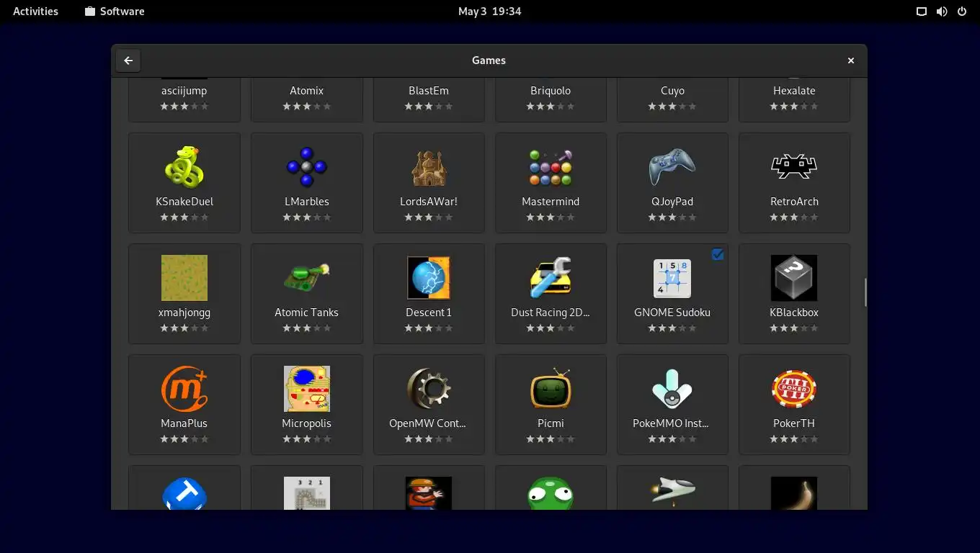Viewport: 980px width, 553px height.
Task: Click the star rating under Cuyo
Action: tap(672, 106)
